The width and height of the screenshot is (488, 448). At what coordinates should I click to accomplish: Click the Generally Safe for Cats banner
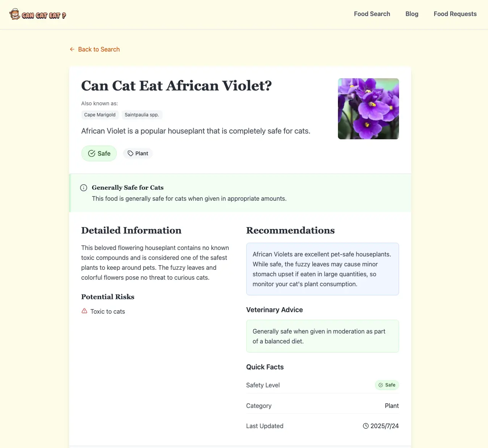(240, 193)
